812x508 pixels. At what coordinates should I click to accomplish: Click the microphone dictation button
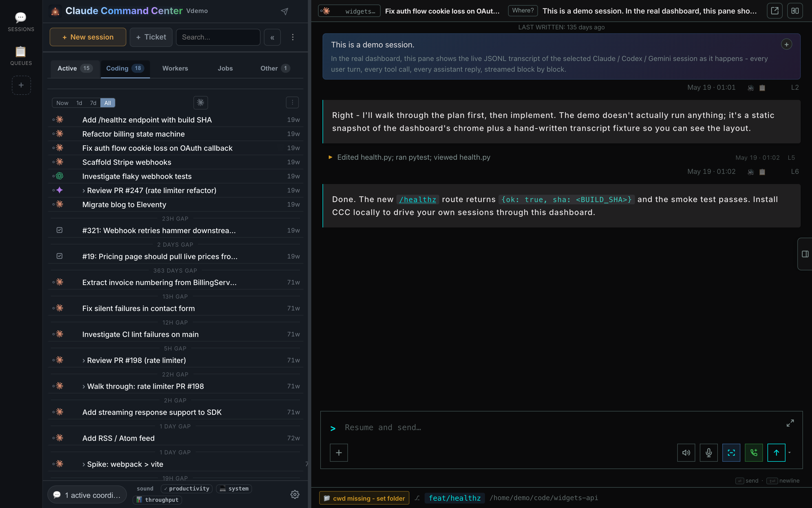pyautogui.click(x=709, y=453)
